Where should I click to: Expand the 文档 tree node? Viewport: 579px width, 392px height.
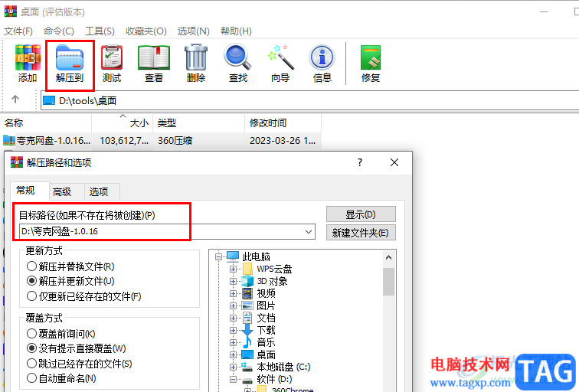point(233,318)
